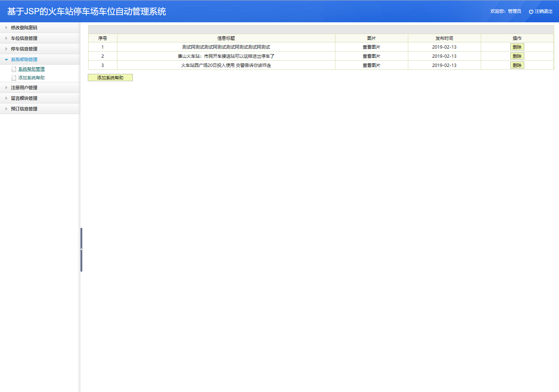Click the document icon beside 添加系统帮助 sub-item
The width and height of the screenshot is (559, 392).
(14, 78)
